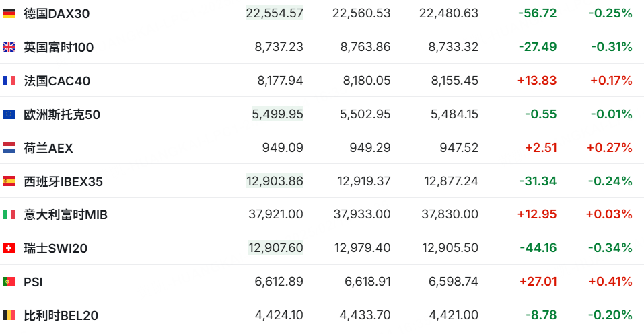This screenshot has width=644, height=334.
Task: Open the 欧洲斯托克50 index page
Action: [x=62, y=114]
